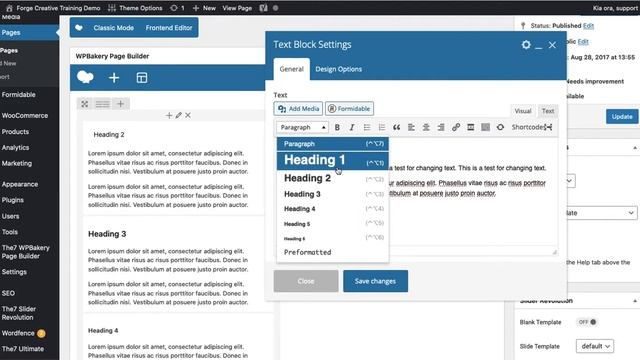Viewport: 640px width, 360px height.
Task: Open the Slide Template default dropdown
Action: (x=595, y=346)
